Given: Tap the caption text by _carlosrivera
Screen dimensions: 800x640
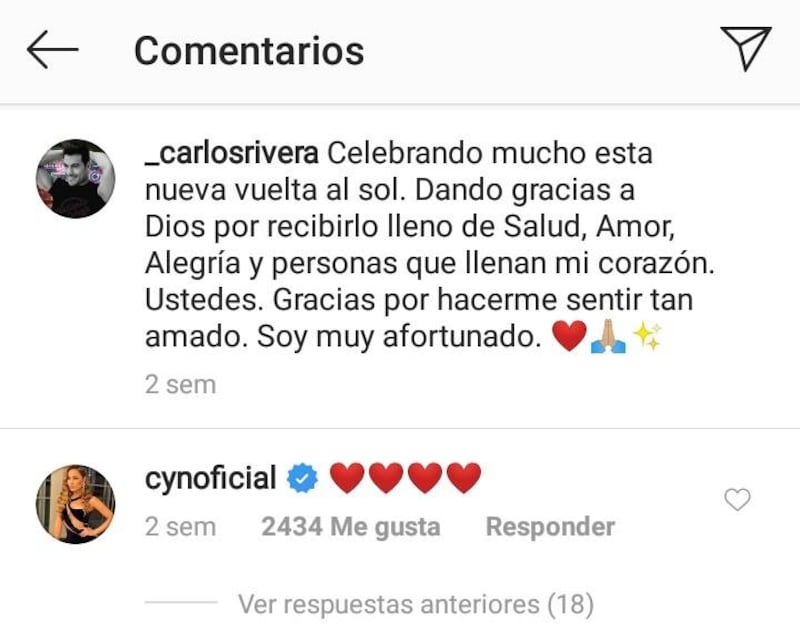Looking at the screenshot, I should [430, 245].
